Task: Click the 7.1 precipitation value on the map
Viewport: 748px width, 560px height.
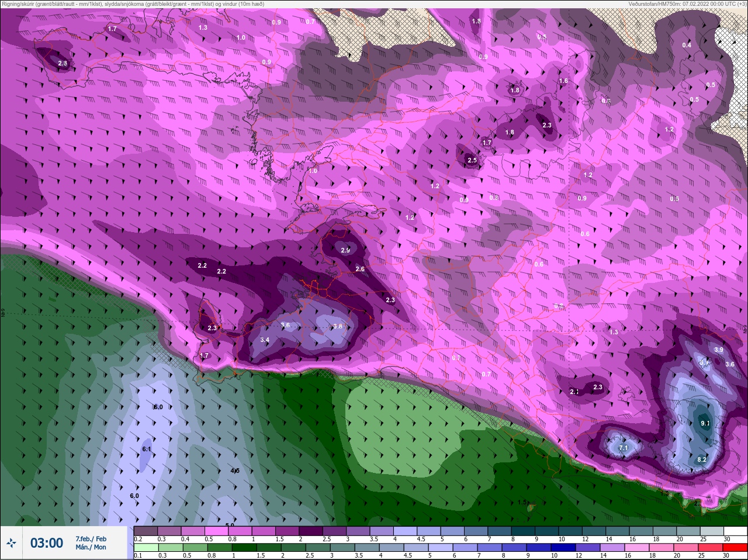Action: [623, 448]
